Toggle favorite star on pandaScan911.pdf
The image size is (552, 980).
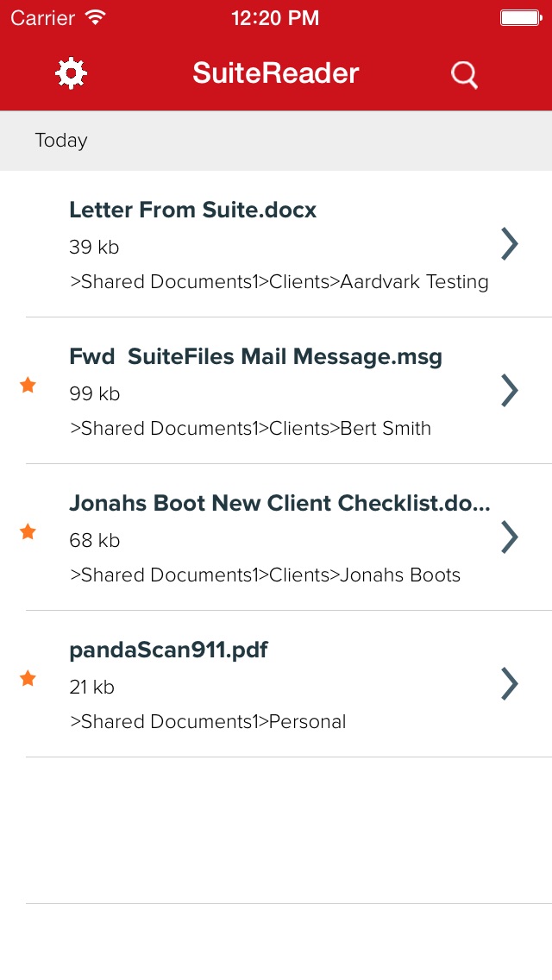(x=28, y=678)
